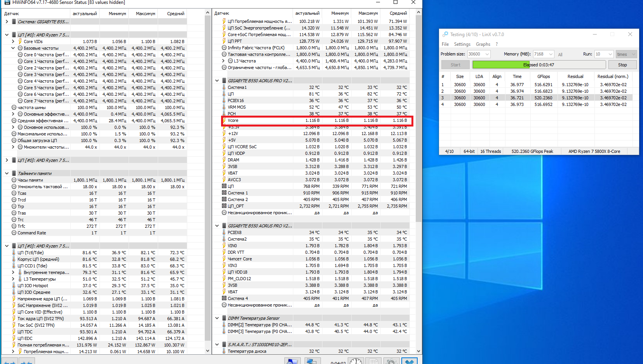The width and height of the screenshot is (643, 364).
Task: Click '16 Threads' in the LinX status bar
Action: (x=491, y=151)
